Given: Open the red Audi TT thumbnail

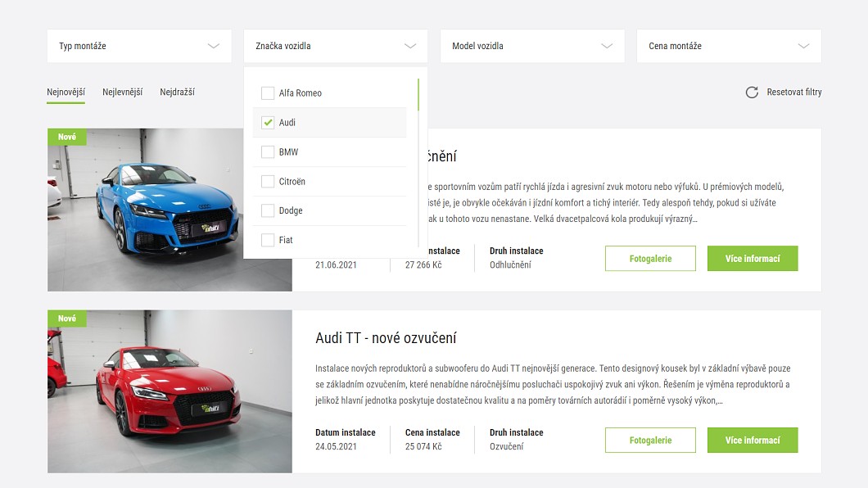Looking at the screenshot, I should tap(170, 391).
